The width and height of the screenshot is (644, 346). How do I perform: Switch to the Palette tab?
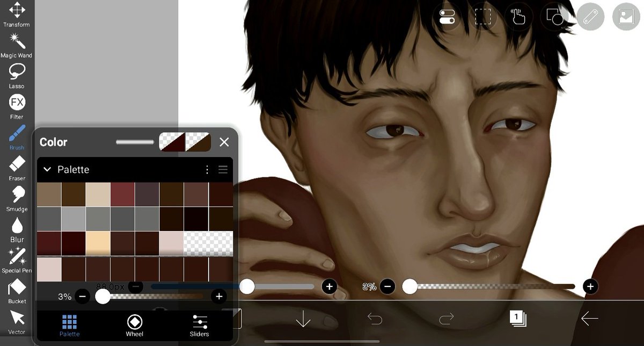coord(69,325)
